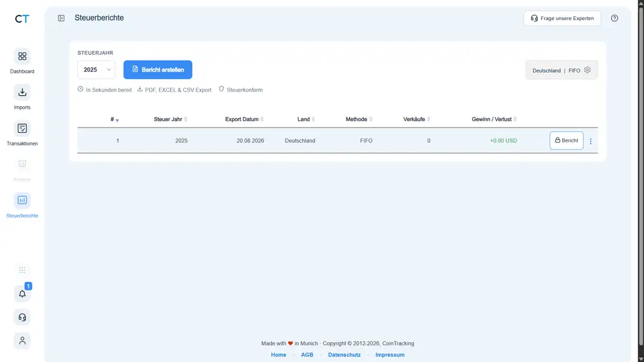This screenshot has width=644, height=362.
Task: Click the Steuerberichte page title
Action: point(99,17)
